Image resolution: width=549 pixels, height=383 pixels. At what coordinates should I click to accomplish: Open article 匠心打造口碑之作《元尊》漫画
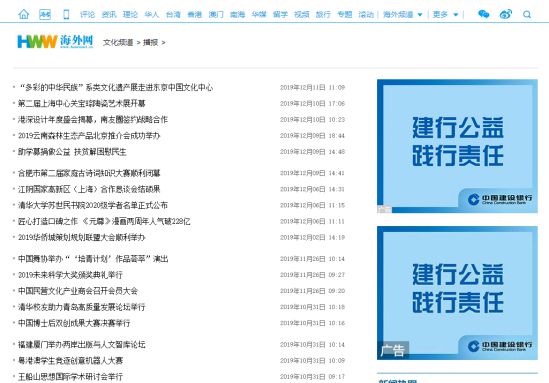pos(104,221)
